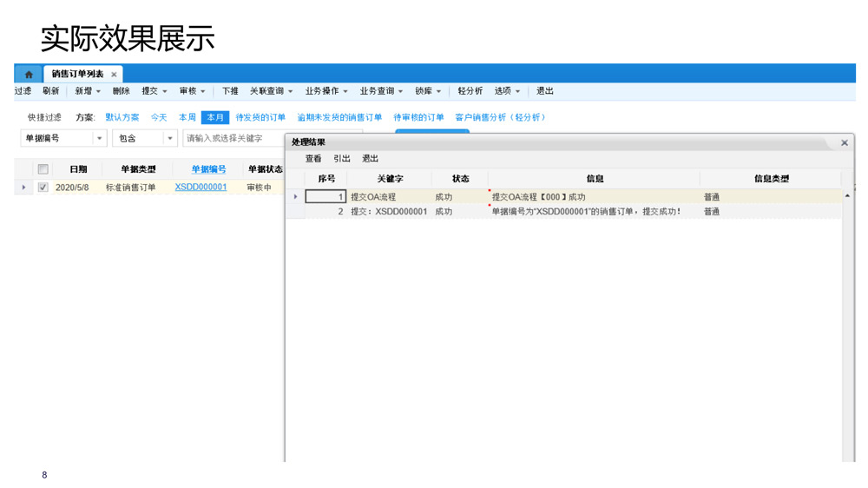Screen dimensions: 868x488
Task: Close the 处理结果 dialog
Action: click(x=845, y=143)
